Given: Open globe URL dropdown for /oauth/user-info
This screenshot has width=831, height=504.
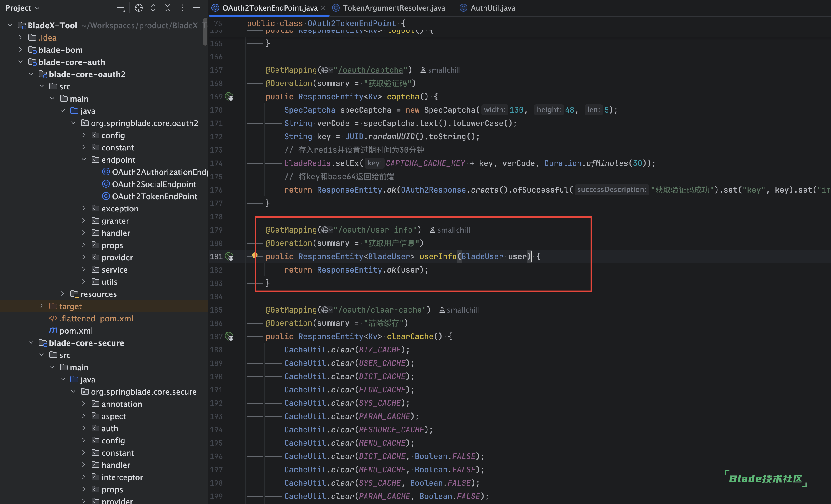Looking at the screenshot, I should point(327,230).
